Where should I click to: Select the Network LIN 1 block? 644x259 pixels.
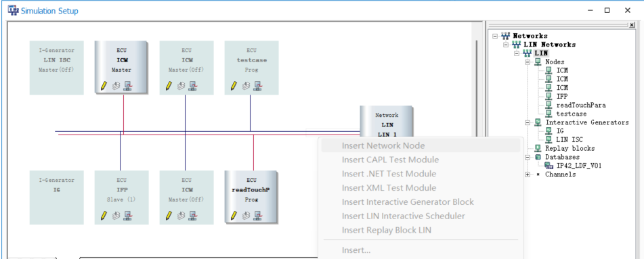pyautogui.click(x=387, y=122)
